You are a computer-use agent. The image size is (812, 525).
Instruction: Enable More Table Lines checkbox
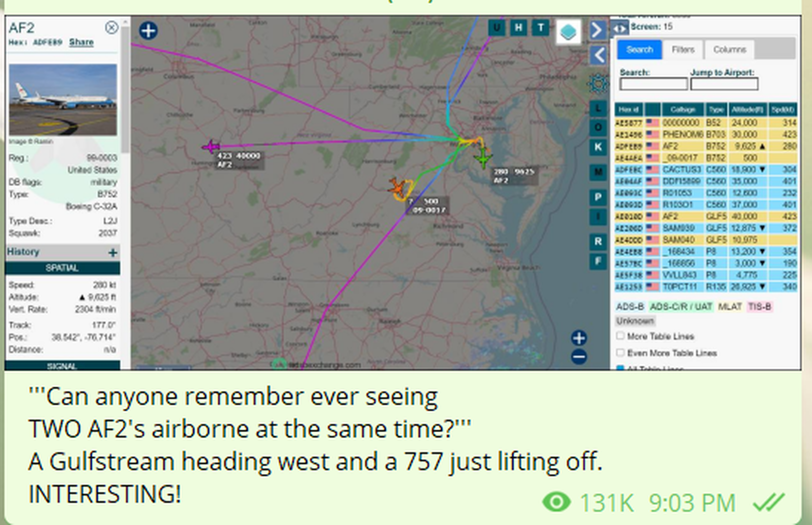pyautogui.click(x=620, y=336)
